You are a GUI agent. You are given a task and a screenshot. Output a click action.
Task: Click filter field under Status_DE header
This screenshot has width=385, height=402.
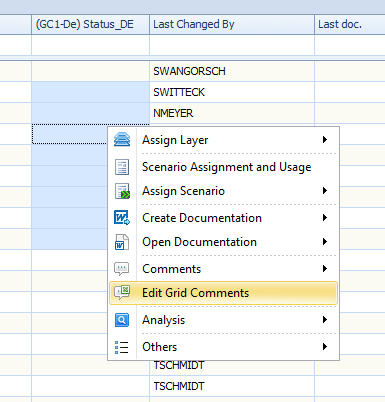tap(90, 45)
